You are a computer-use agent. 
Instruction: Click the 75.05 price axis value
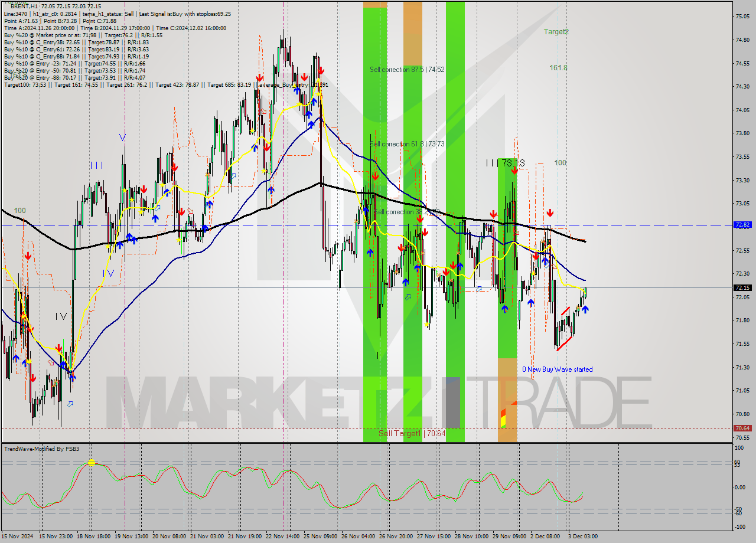[742, 17]
